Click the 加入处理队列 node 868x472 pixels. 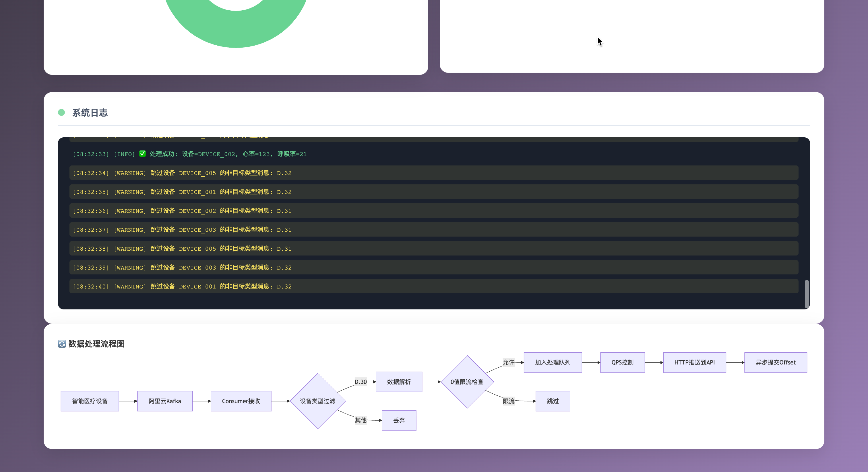click(x=553, y=362)
